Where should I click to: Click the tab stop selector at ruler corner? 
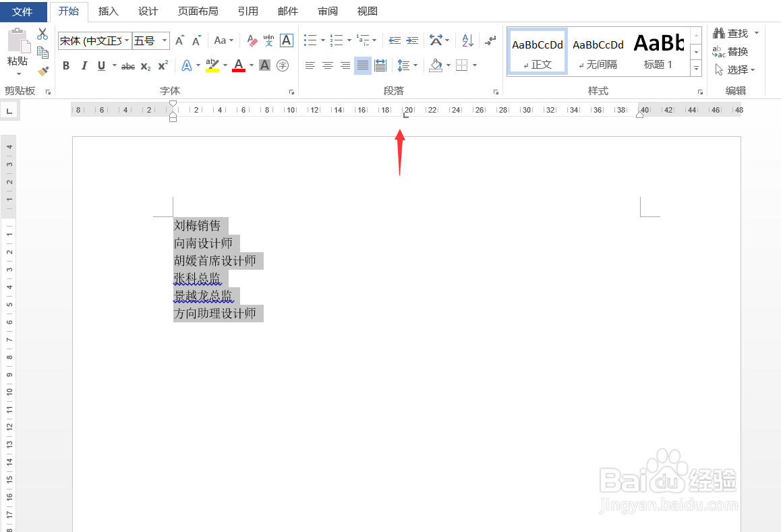[9, 111]
